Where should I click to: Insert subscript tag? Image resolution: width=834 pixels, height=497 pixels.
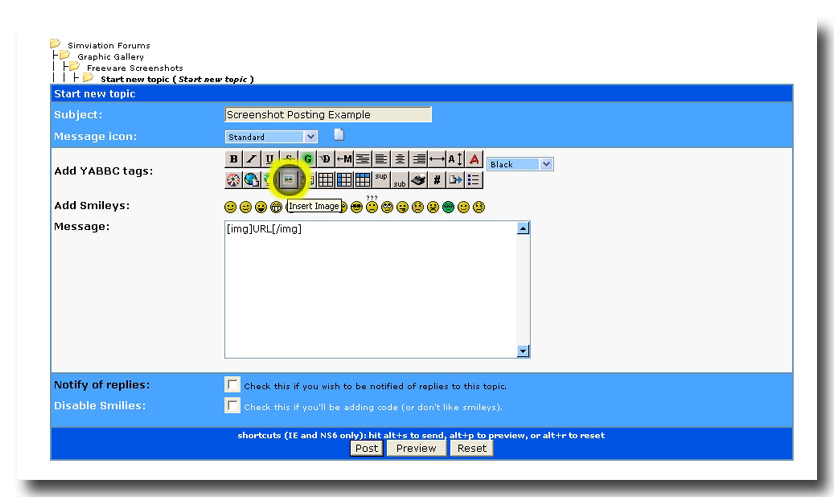[400, 180]
